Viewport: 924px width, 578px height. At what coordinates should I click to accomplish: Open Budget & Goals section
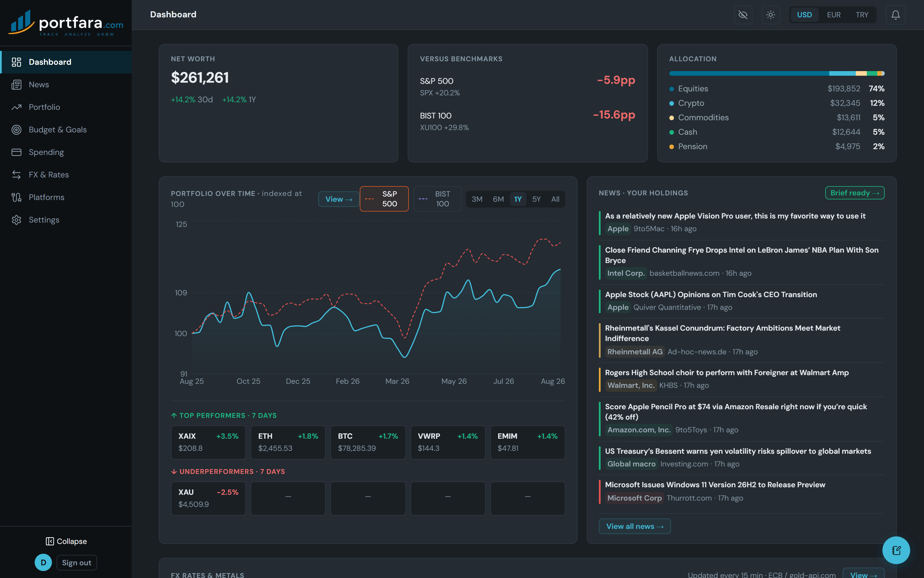[x=66, y=129]
